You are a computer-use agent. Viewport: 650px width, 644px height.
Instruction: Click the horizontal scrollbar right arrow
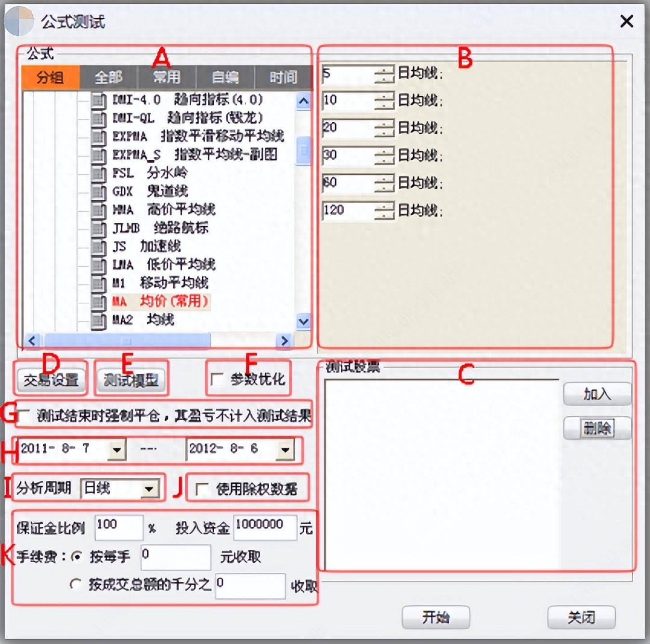point(284,341)
